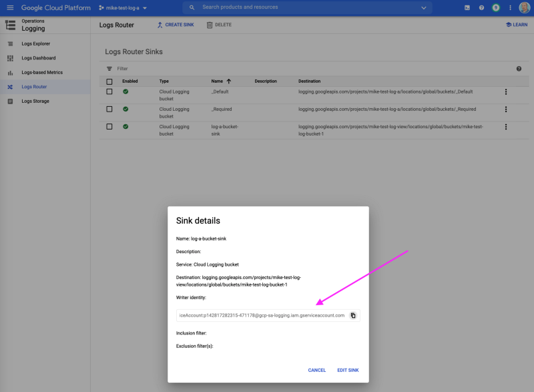Cancel the Sink details dialog
Viewport: 534px width, 392px height.
(316, 370)
